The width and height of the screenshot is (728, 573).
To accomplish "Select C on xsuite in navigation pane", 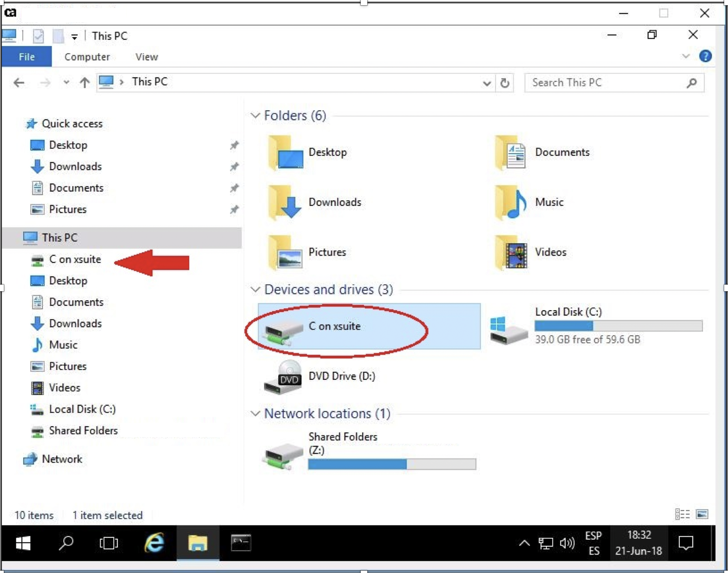I will (x=75, y=260).
